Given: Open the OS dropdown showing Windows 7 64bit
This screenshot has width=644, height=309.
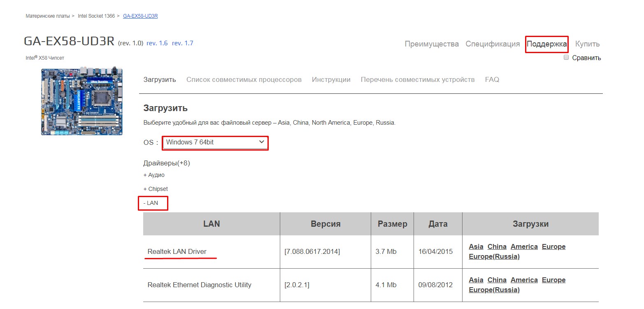Looking at the screenshot, I should 215,142.
